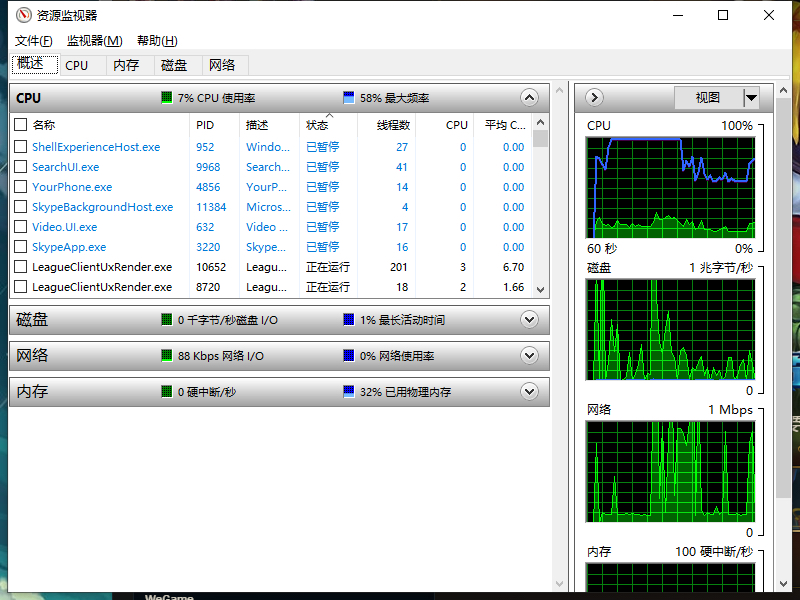Select the ShellExperienceHost.exe process name
The image size is (800, 600).
[96, 147]
